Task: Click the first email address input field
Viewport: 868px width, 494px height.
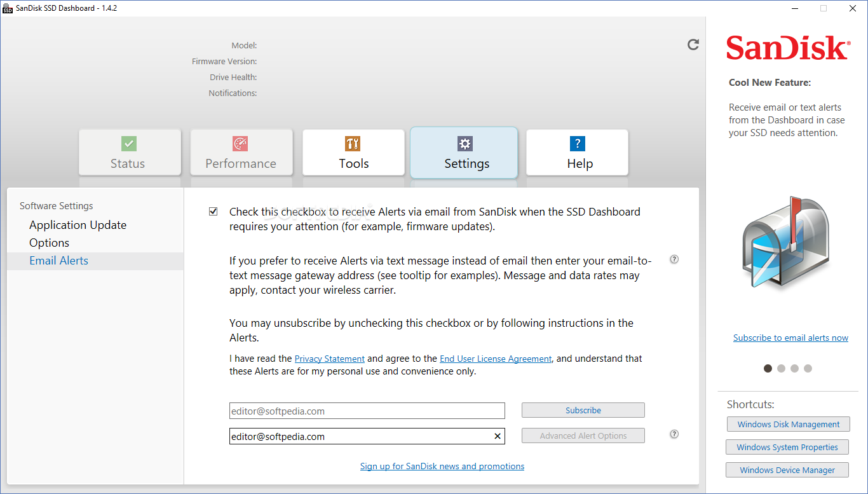Action: tap(367, 411)
